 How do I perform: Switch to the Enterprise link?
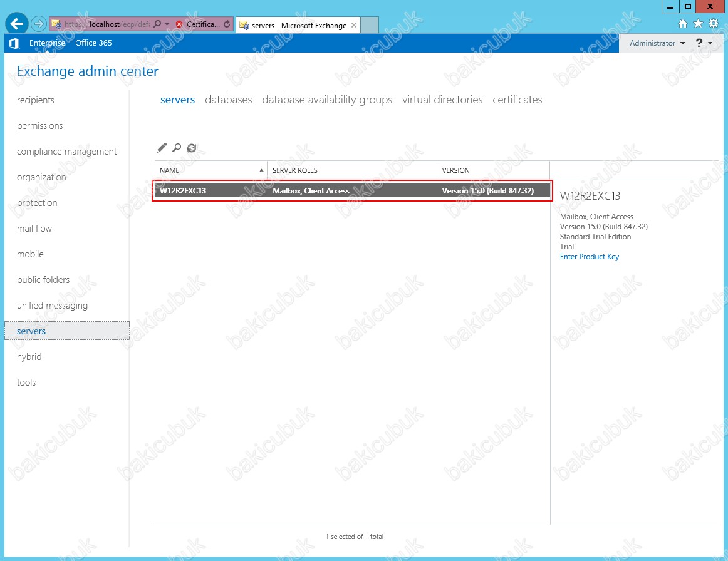click(x=48, y=43)
